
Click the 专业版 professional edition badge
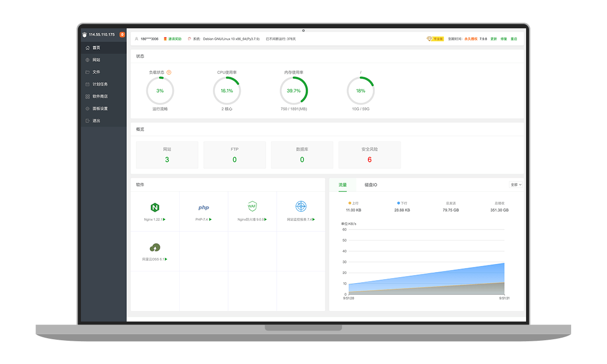point(435,39)
